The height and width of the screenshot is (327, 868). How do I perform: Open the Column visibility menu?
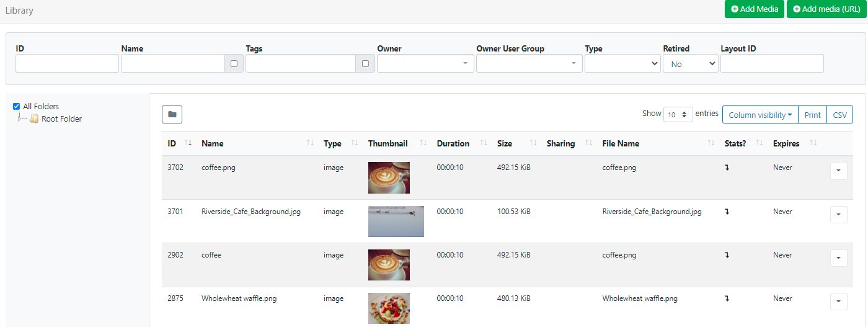(759, 115)
